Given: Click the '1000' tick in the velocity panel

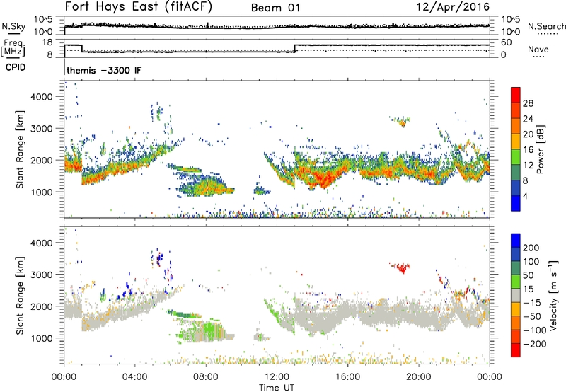Looking at the screenshot, I should pyautogui.click(x=41, y=338).
